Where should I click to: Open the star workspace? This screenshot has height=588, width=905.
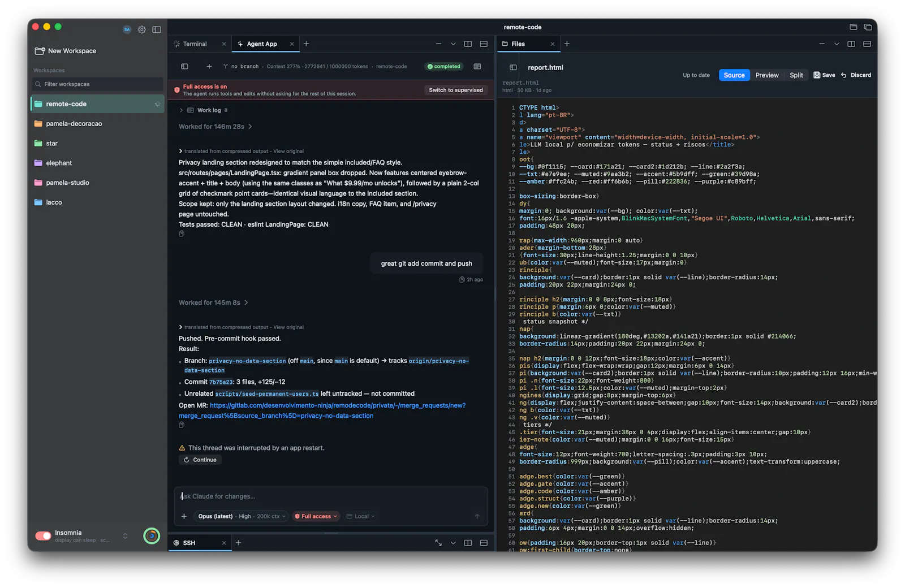tap(97, 144)
